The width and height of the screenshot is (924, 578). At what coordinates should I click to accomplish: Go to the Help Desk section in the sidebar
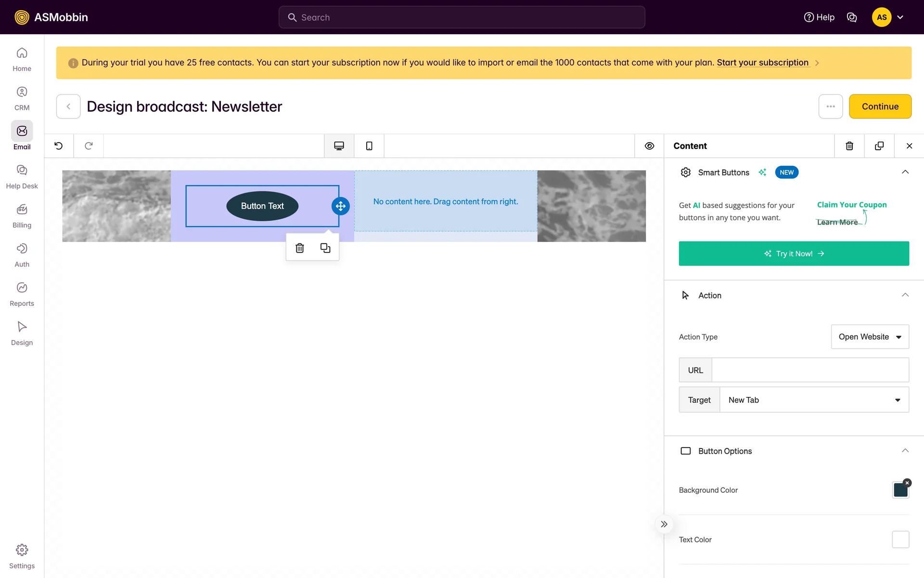tap(22, 176)
